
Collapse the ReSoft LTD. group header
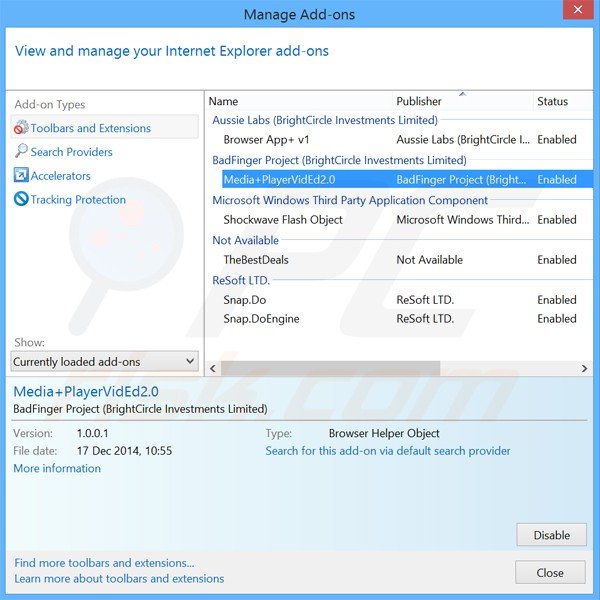click(x=241, y=280)
